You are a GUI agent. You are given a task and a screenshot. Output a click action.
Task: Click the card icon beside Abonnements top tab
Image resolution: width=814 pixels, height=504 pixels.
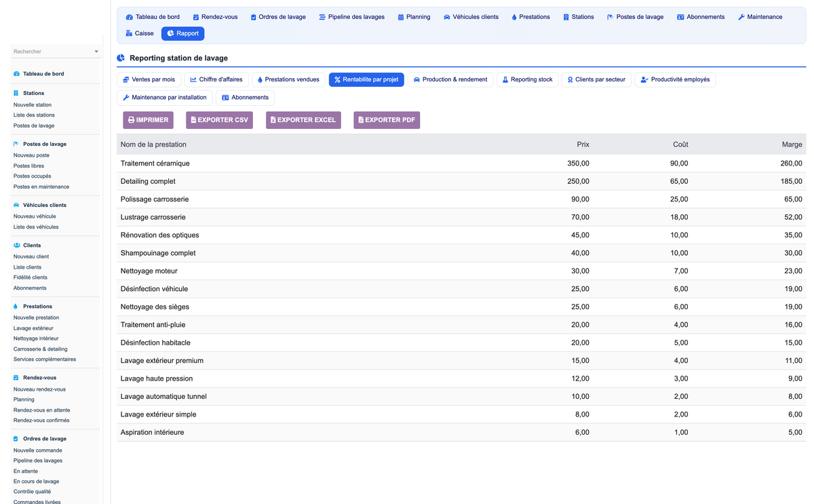[680, 17]
